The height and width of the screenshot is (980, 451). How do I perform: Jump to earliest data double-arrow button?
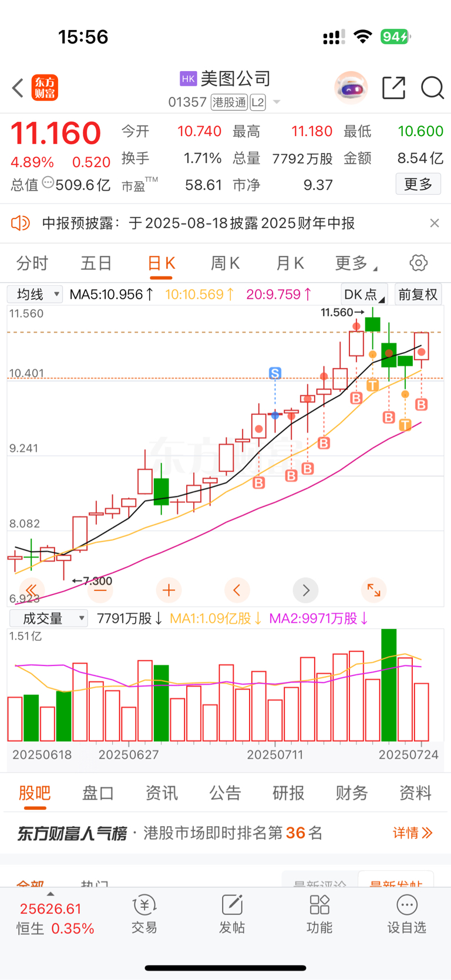tap(32, 590)
